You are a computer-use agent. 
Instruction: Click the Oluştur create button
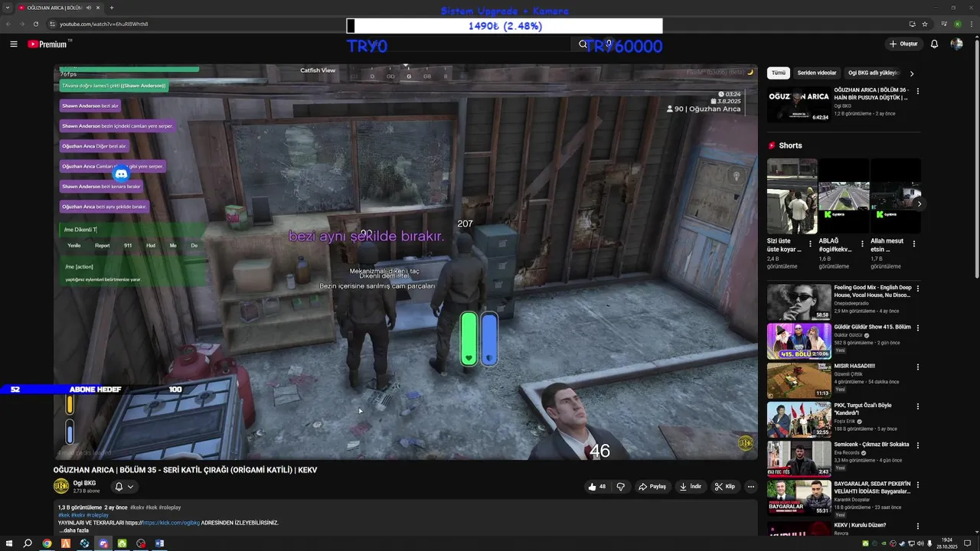[x=903, y=44]
